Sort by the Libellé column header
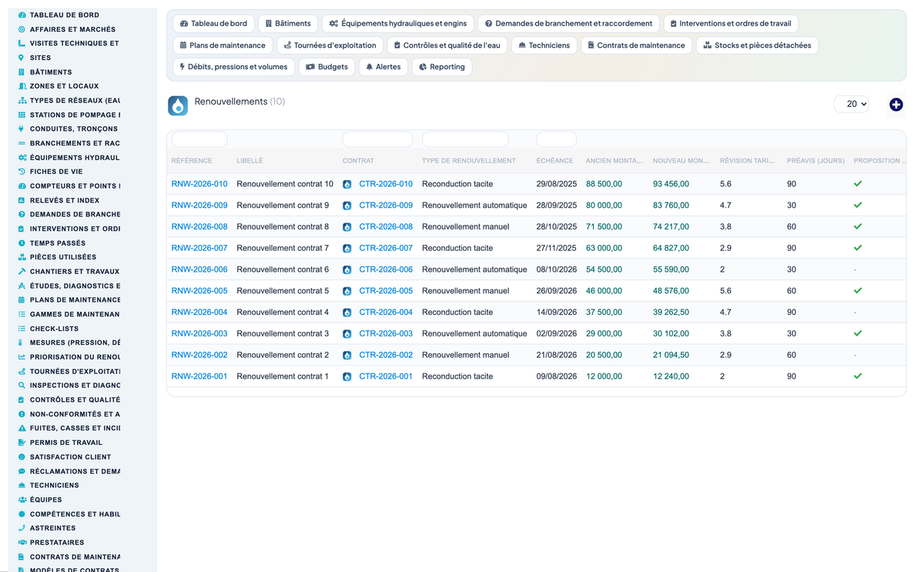This screenshot has width=924, height=572. tap(249, 161)
